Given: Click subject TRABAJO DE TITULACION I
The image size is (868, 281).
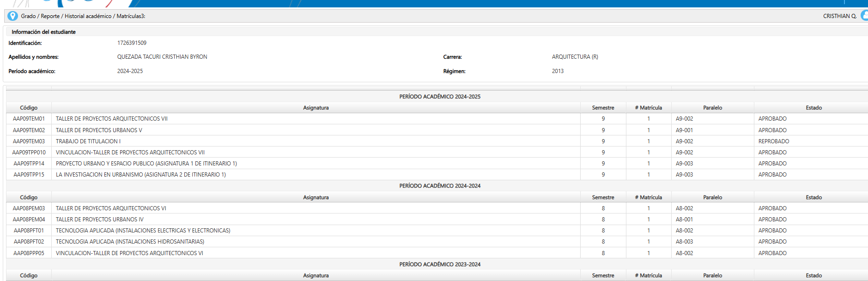Looking at the screenshot, I should pos(88,141).
